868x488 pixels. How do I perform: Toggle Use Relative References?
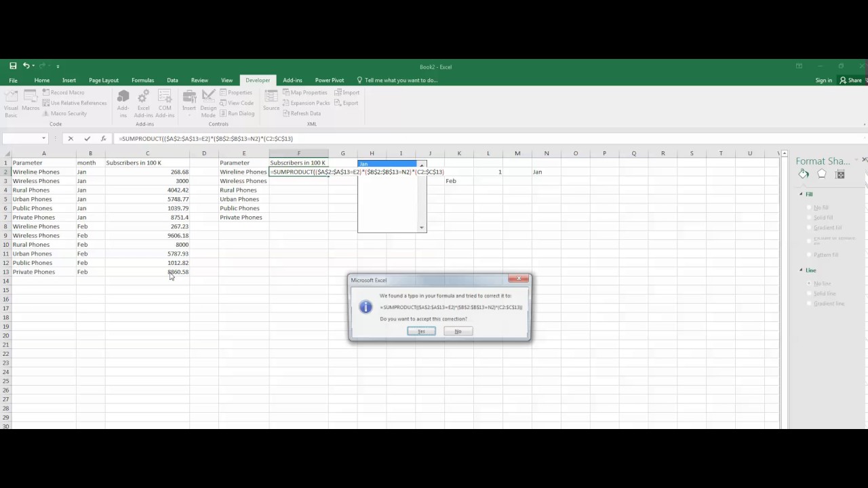75,103
